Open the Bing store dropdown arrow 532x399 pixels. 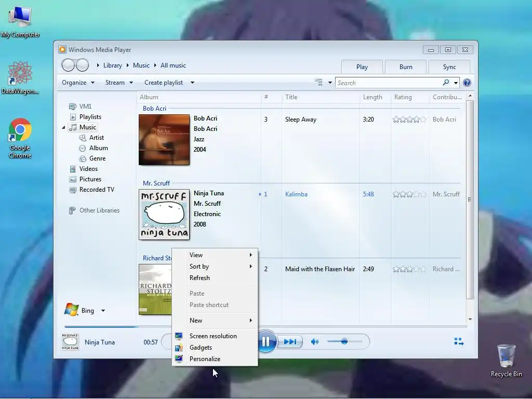[103, 311]
